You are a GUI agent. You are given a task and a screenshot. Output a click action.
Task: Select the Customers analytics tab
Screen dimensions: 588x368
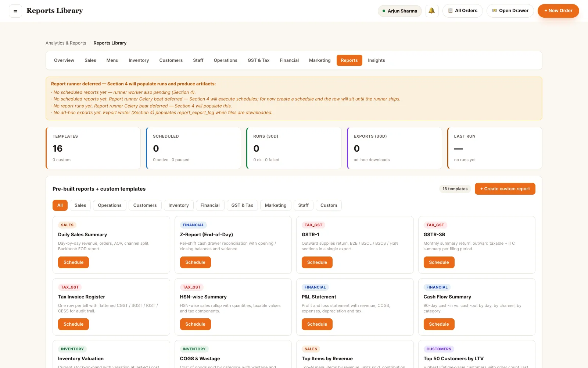[x=171, y=60]
